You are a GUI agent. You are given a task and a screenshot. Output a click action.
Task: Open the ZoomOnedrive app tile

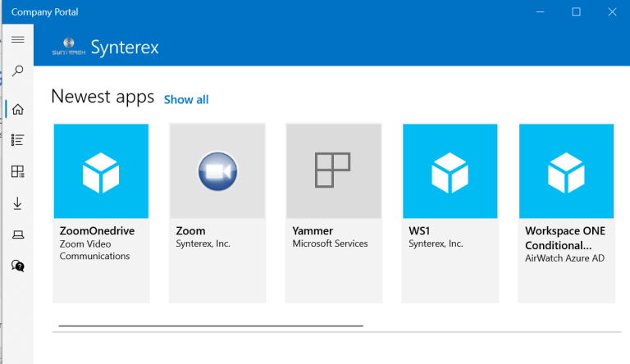tap(101, 212)
